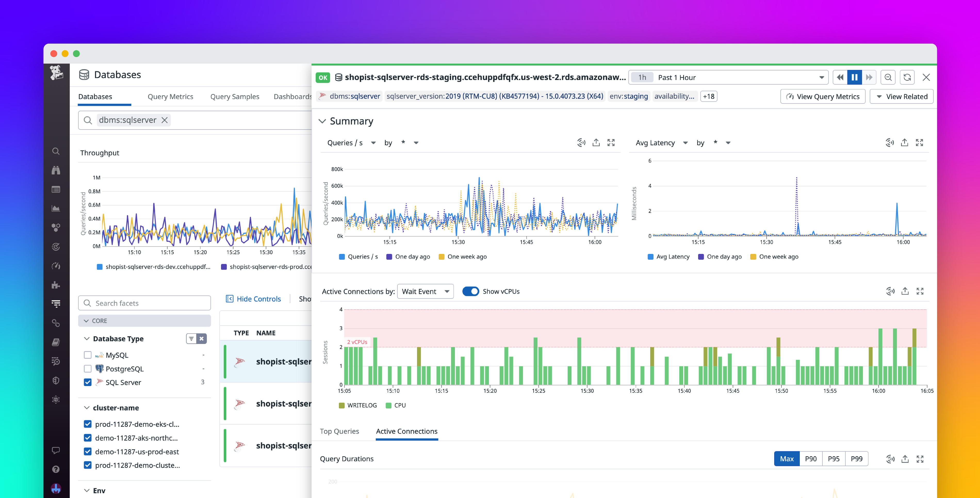980x498 pixels.
Task: Clear the dbms:sqlserver search filter
Action: (165, 120)
